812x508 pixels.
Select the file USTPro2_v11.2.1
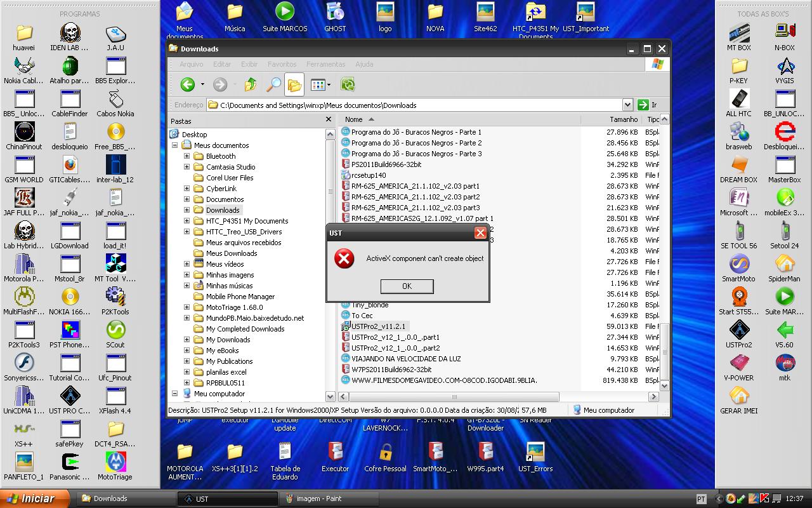click(378, 326)
